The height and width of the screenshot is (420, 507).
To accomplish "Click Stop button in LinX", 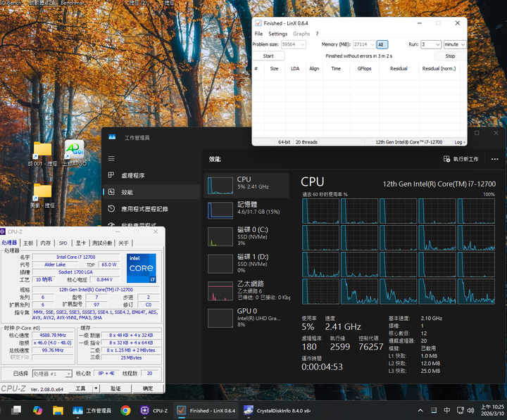I will tap(450, 56).
